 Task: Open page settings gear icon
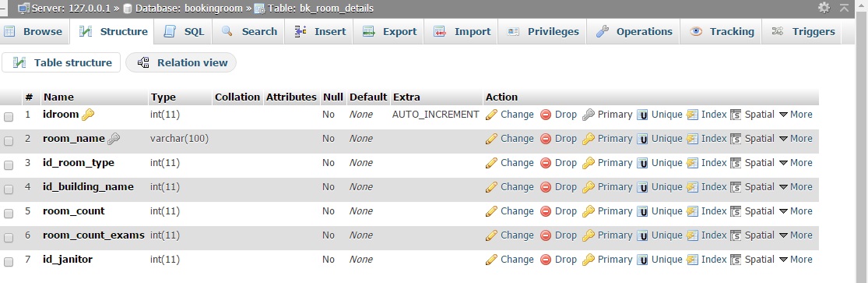click(x=824, y=8)
